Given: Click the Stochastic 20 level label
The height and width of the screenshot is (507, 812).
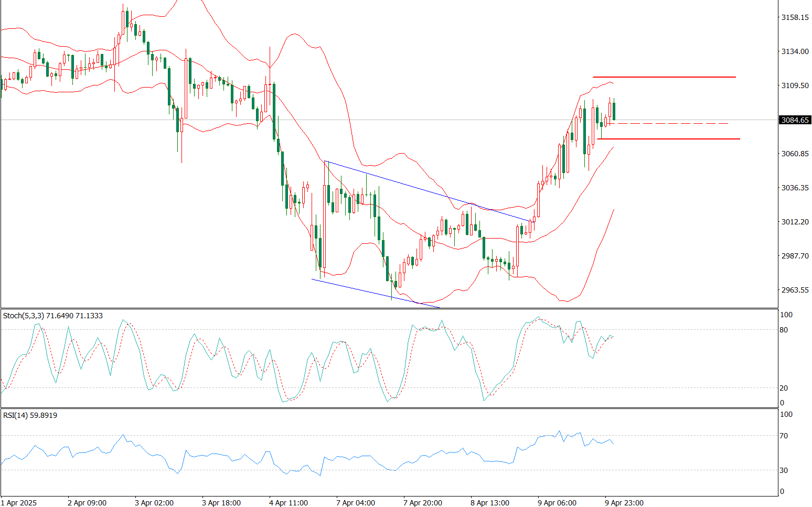Looking at the screenshot, I should pyautogui.click(x=784, y=388).
